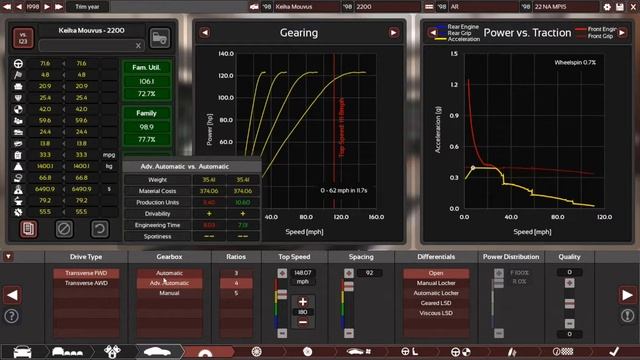Collapse the bottom options panel triangle
640x360 pixels.
(x=8, y=256)
